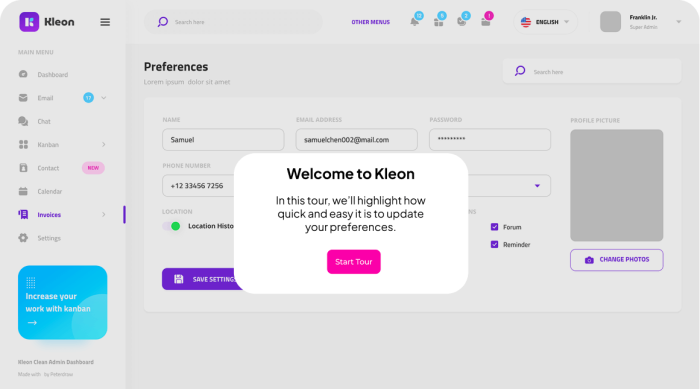
Task: Click the camera icon on Change Photos
Action: point(589,260)
